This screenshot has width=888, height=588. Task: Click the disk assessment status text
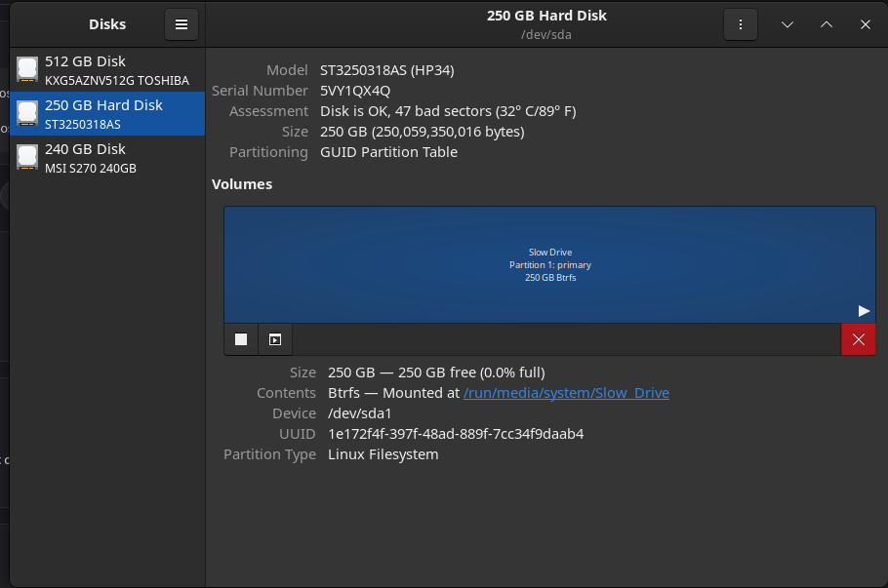point(448,111)
